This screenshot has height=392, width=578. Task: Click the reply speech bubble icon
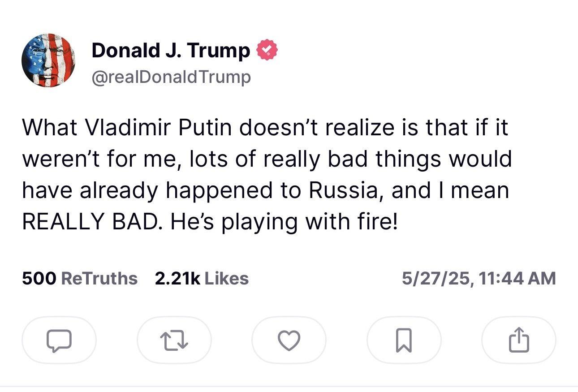59,340
